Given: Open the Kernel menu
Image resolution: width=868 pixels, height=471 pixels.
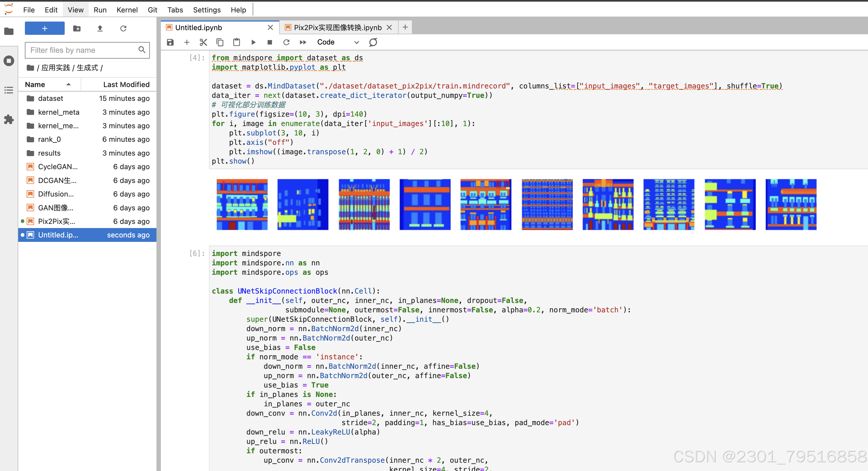Looking at the screenshot, I should click(x=127, y=10).
